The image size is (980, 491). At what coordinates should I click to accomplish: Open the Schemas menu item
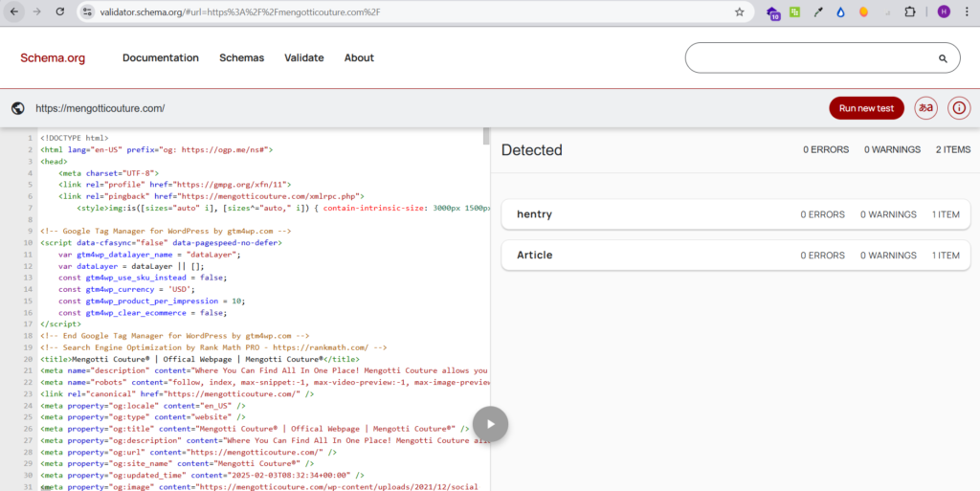click(x=242, y=57)
